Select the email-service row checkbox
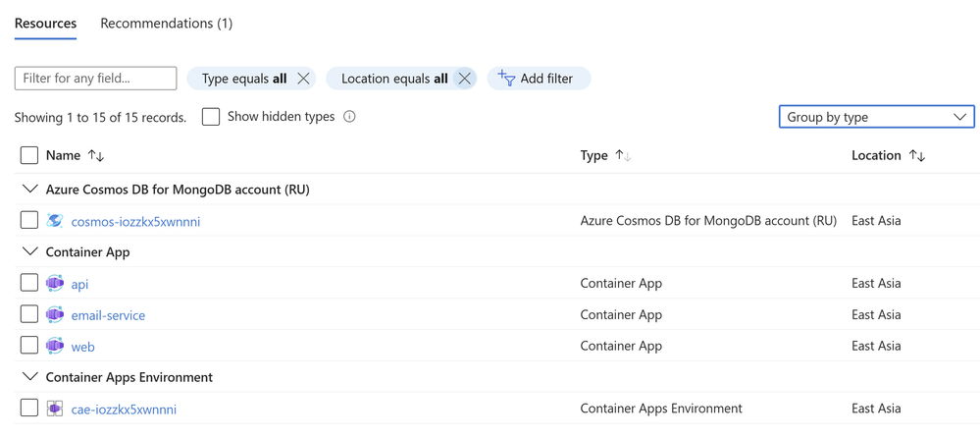 [x=29, y=315]
